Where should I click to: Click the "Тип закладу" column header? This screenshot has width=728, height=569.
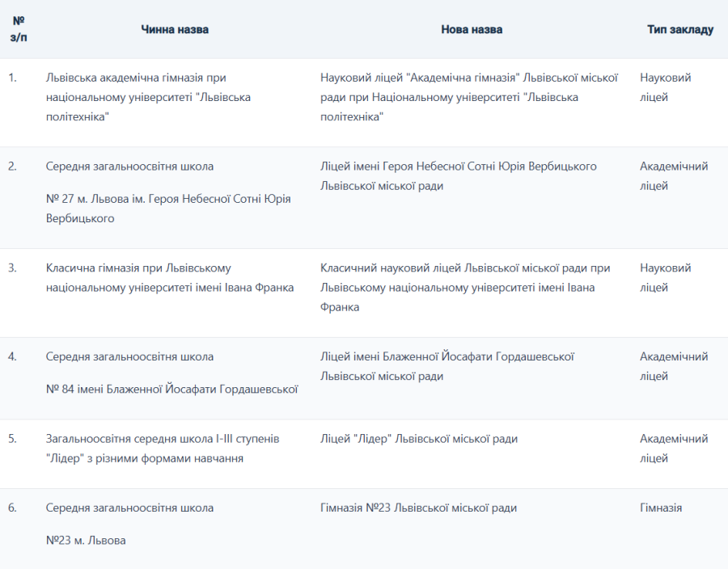679,29
